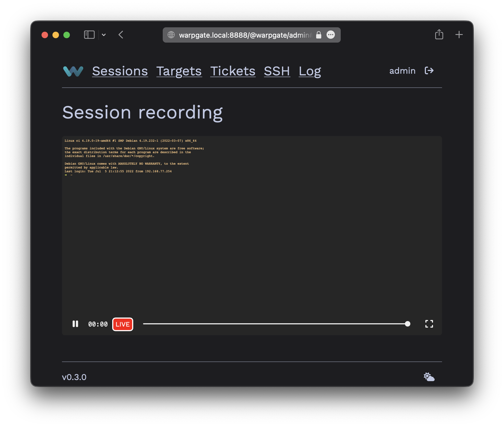Open the Log page

tap(310, 71)
